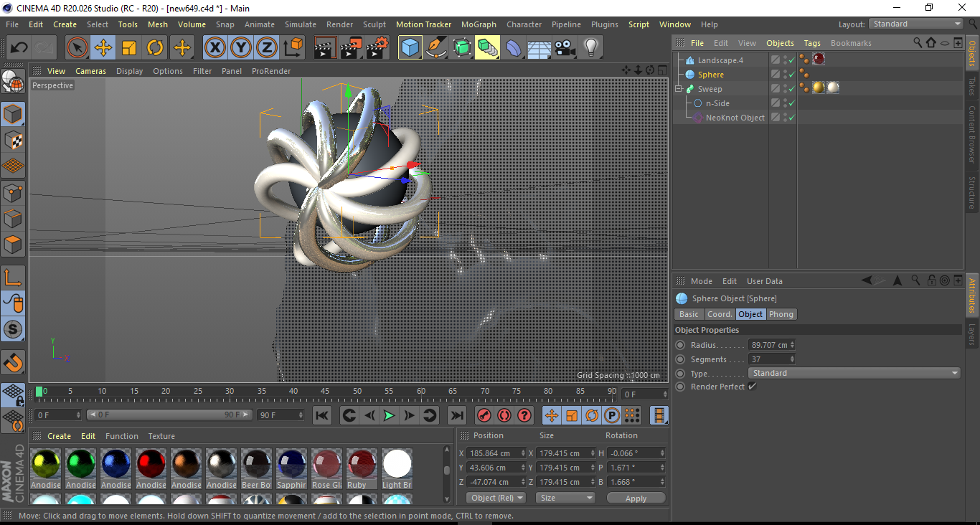This screenshot has height=525, width=980.
Task: Play the animation forward
Action: coord(388,415)
